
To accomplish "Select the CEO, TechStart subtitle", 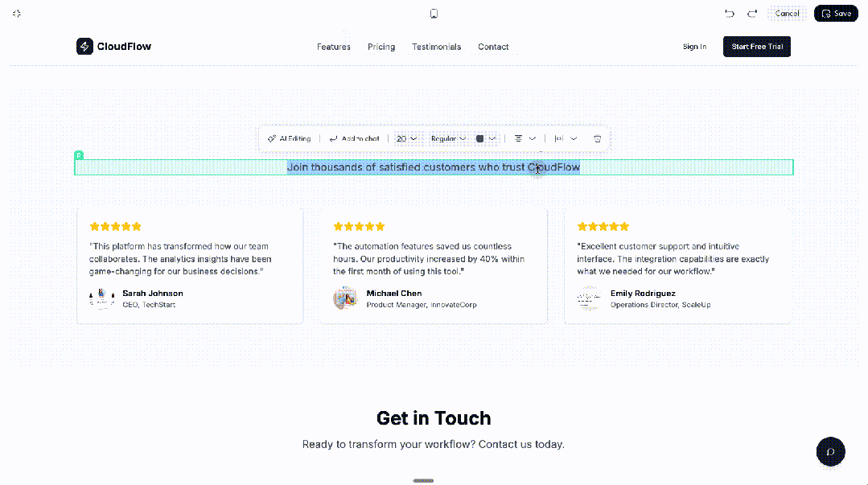I will [x=149, y=305].
